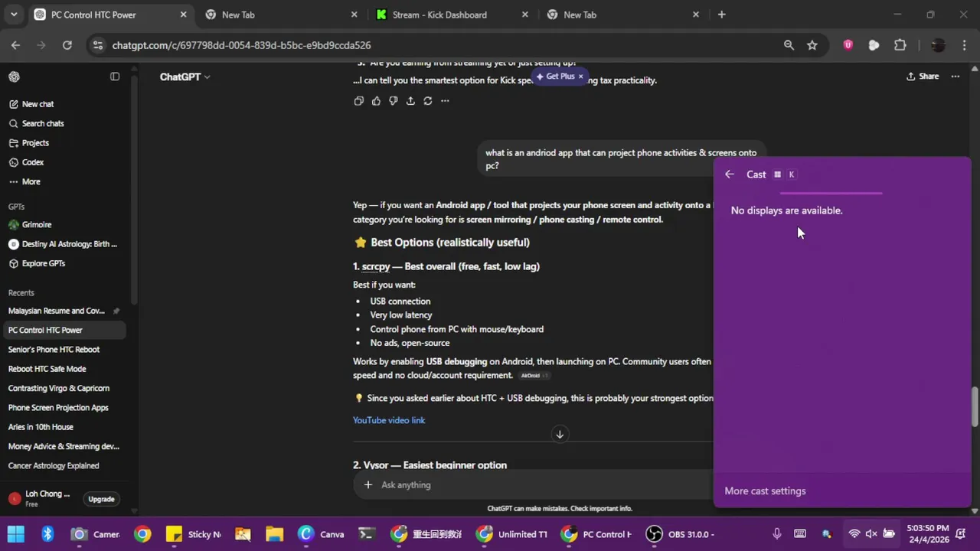Open OBS 31.0.0 from taskbar

680,534
